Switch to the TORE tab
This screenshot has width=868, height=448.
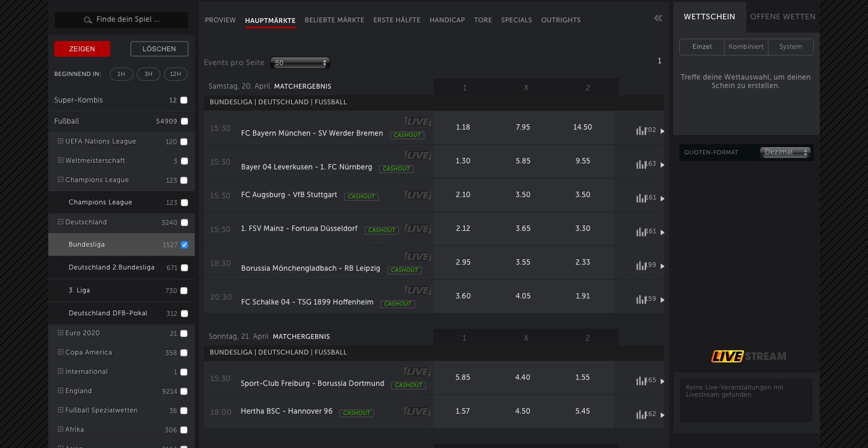pyautogui.click(x=483, y=20)
